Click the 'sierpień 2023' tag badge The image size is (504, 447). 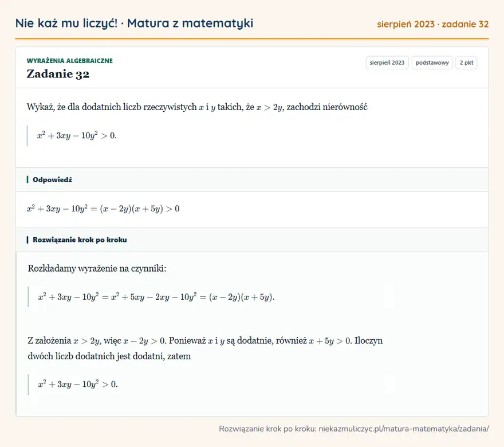pos(387,62)
